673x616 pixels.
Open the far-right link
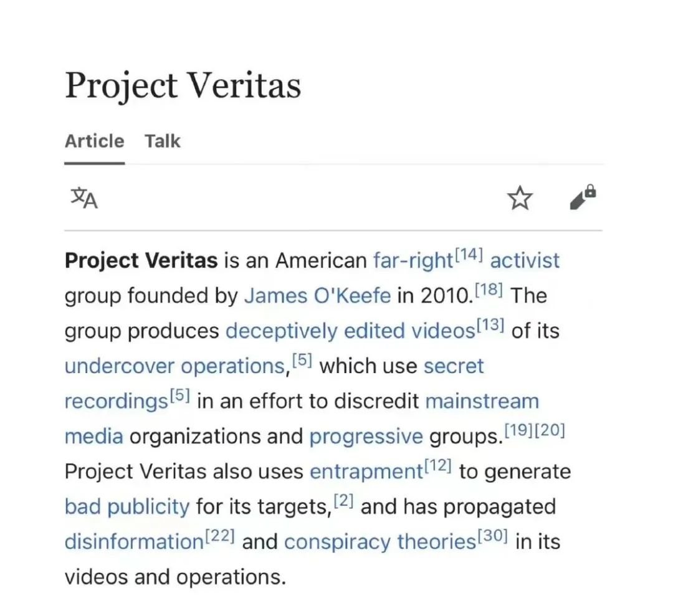pyautogui.click(x=413, y=260)
